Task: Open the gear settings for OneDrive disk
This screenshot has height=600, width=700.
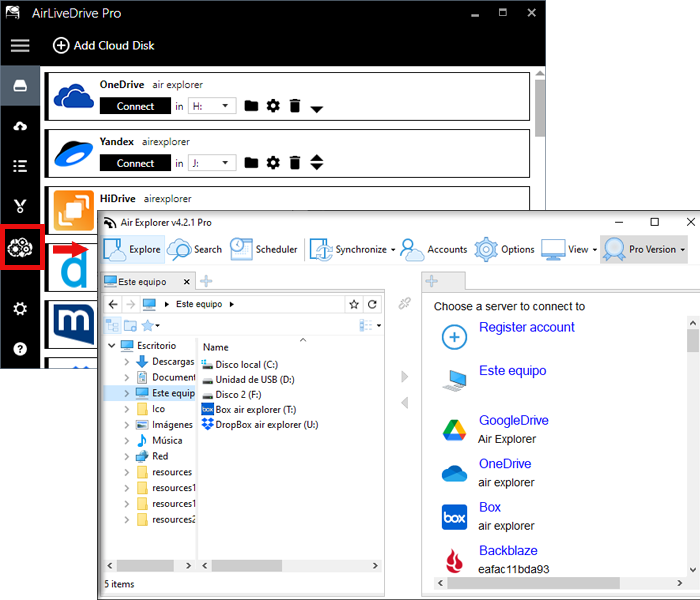Action: pyautogui.click(x=273, y=106)
